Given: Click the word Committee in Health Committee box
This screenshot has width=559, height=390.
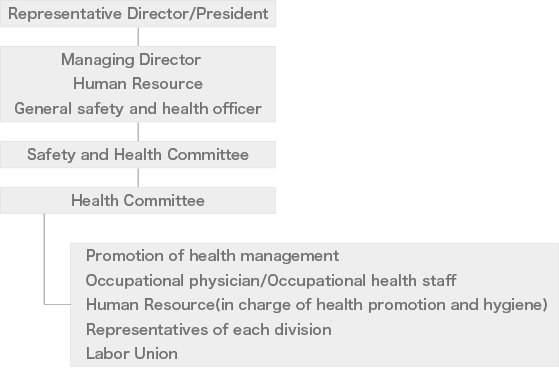Looking at the screenshot, I should click(164, 201).
